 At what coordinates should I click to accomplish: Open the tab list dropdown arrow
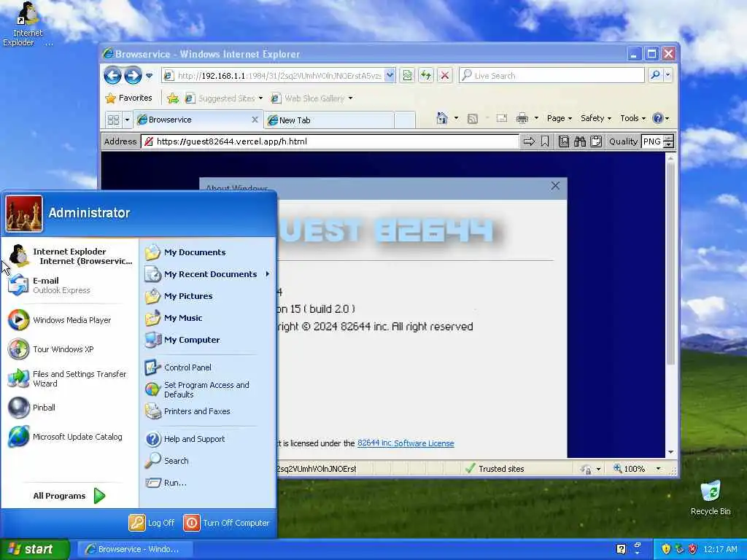pyautogui.click(x=127, y=120)
